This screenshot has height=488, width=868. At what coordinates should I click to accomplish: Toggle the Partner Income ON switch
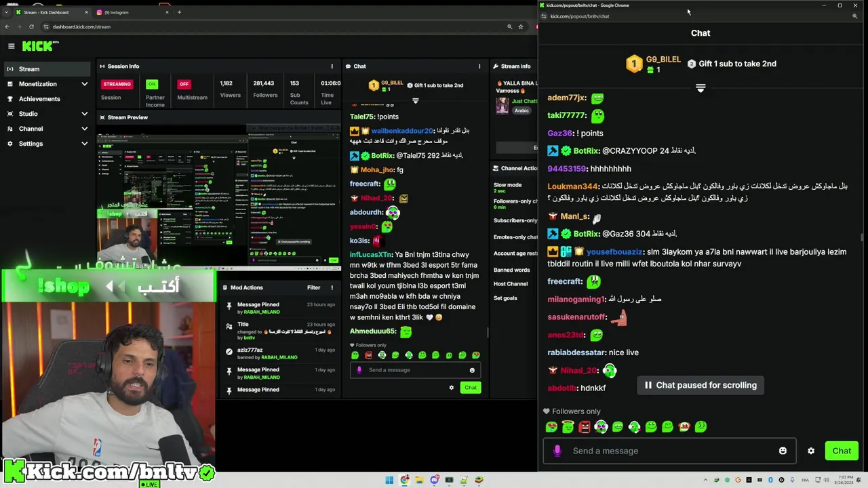pos(152,84)
